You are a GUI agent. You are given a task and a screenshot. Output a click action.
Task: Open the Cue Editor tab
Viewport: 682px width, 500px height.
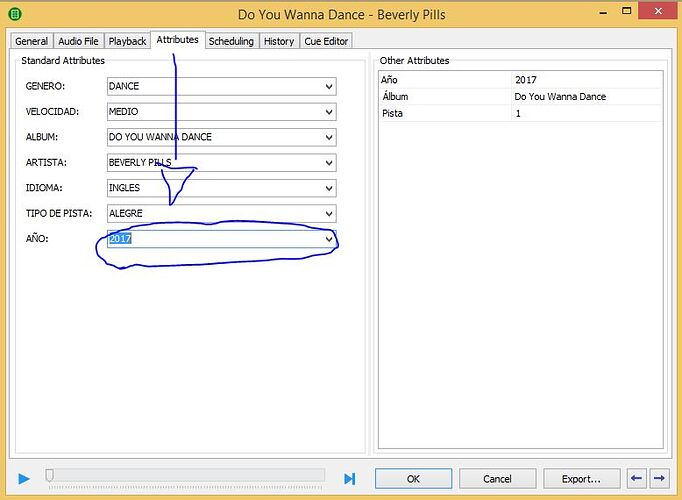[x=326, y=41]
